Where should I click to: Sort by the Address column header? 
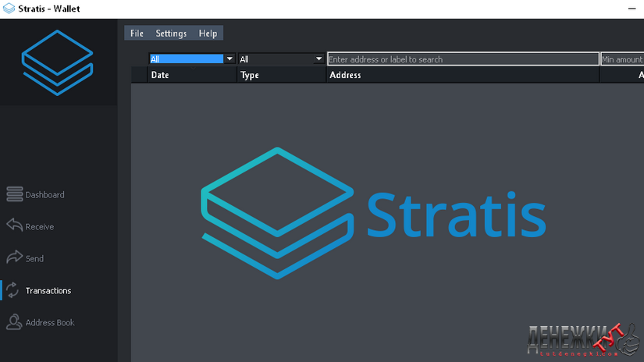(x=463, y=75)
